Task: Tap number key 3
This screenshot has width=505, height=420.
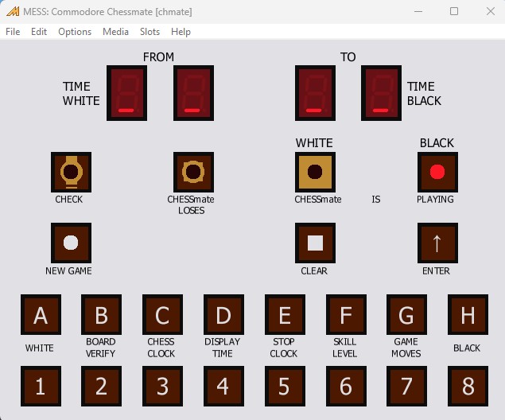Action: tap(163, 386)
